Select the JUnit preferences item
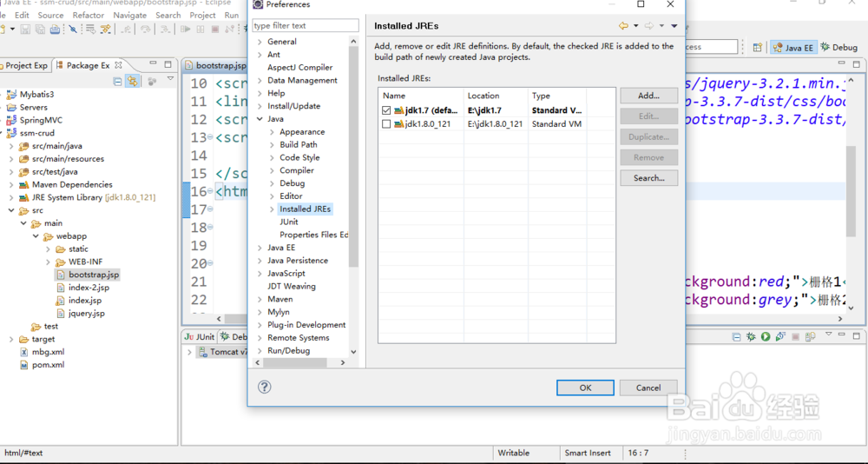 click(289, 222)
